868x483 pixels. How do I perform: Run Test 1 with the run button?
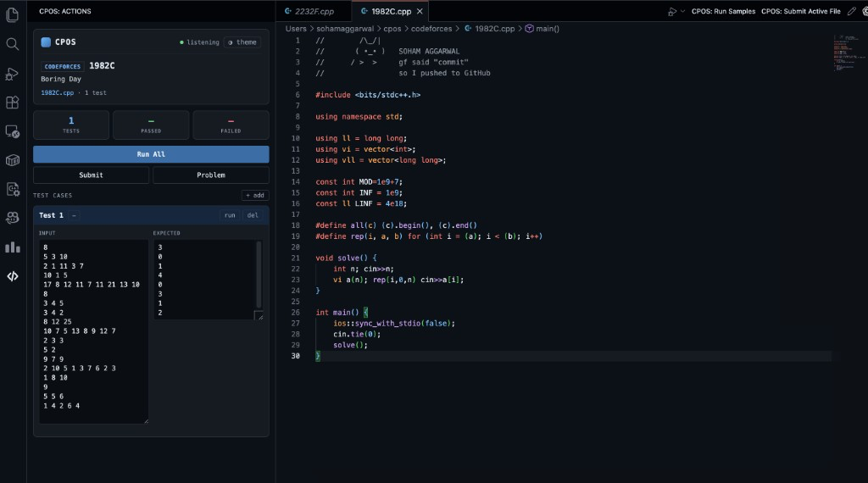tap(230, 215)
